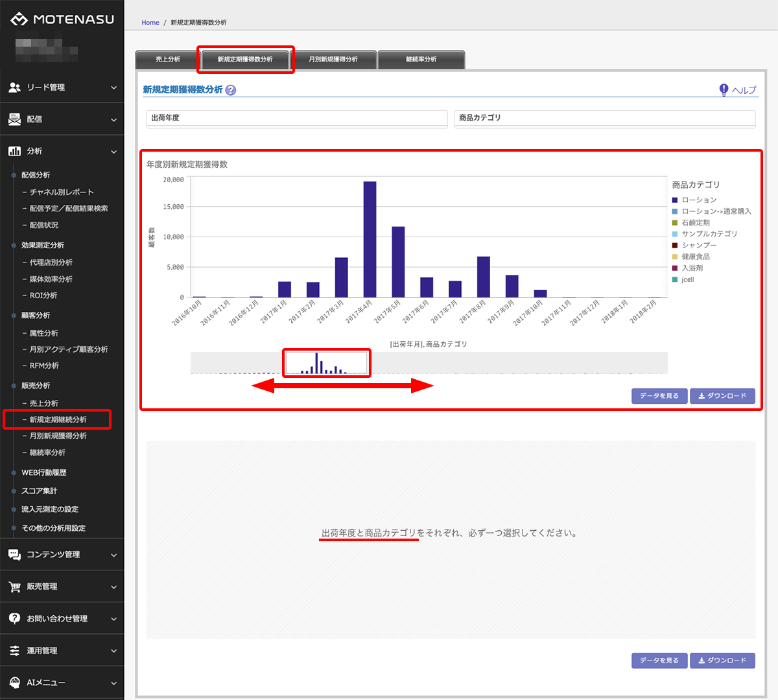Click the リード管理 people icon
The height and width of the screenshot is (700, 778).
(14, 87)
